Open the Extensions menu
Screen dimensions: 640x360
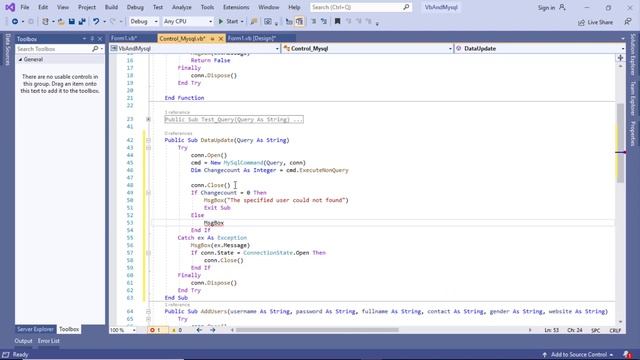(x=236, y=7)
